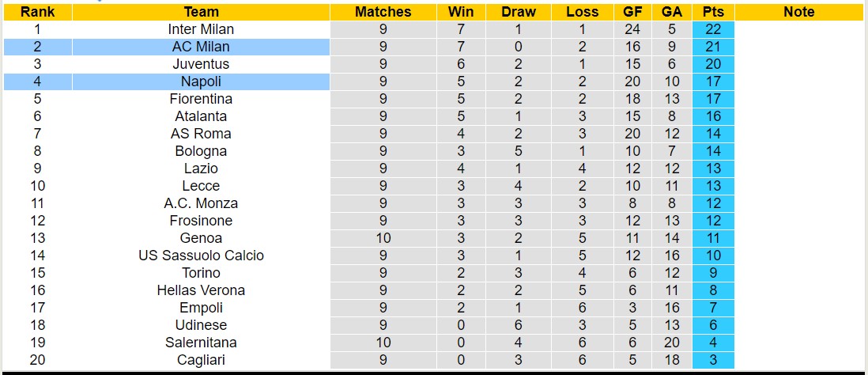The height and width of the screenshot is (375, 868).
Task: Click the Hellas Verona team name
Action: (x=201, y=290)
